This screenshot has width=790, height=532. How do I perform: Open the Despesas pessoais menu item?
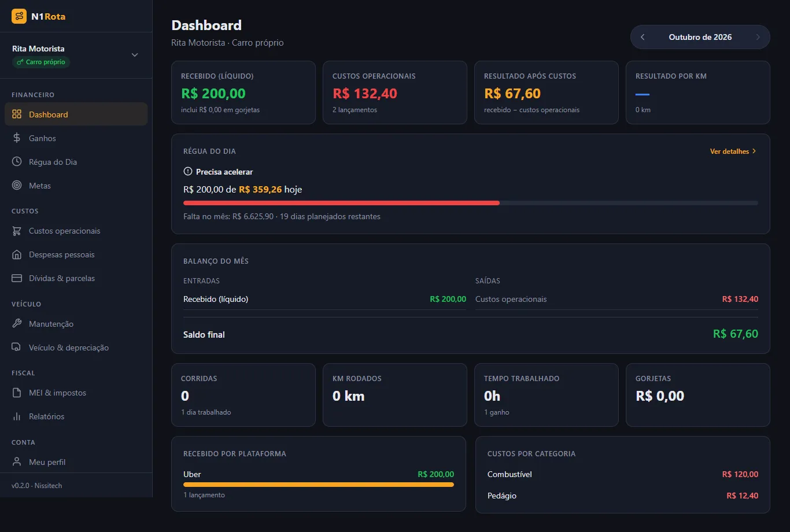(76, 254)
